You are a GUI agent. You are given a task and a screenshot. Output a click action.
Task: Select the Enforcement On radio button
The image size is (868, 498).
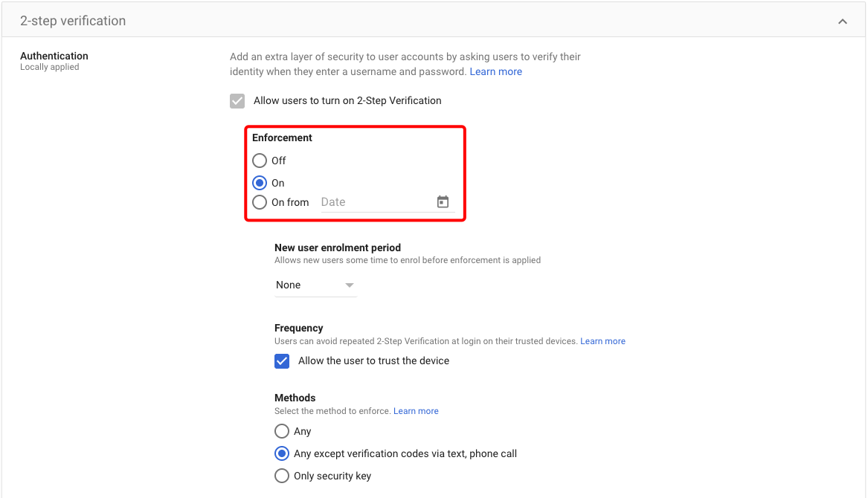pyautogui.click(x=260, y=183)
